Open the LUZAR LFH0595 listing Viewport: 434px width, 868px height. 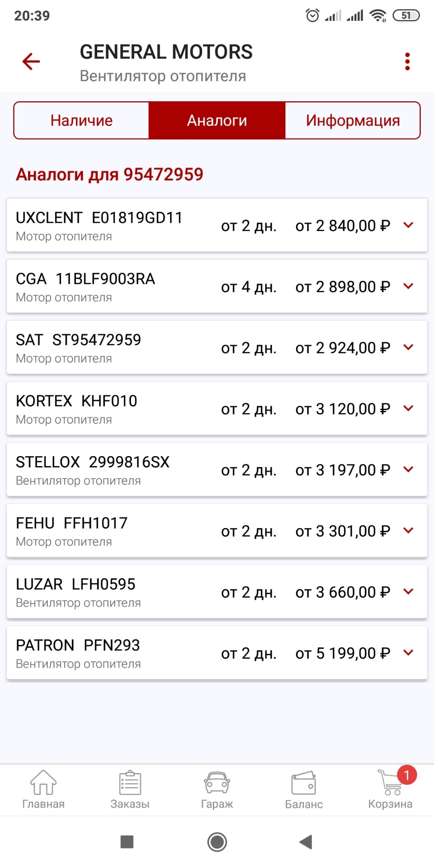[217, 591]
